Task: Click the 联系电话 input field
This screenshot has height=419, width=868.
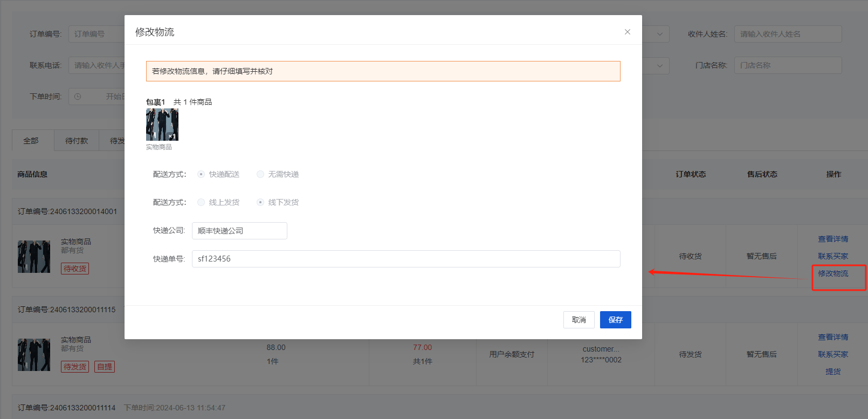Action: click(x=97, y=65)
